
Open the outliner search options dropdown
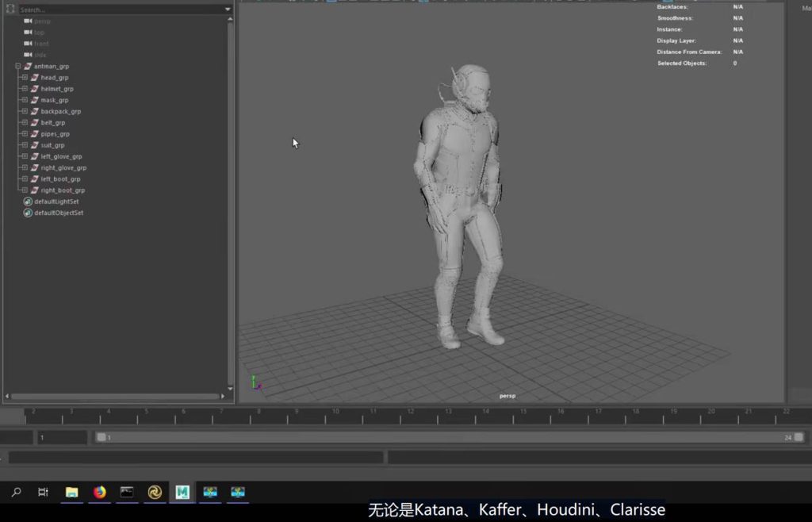[228, 10]
